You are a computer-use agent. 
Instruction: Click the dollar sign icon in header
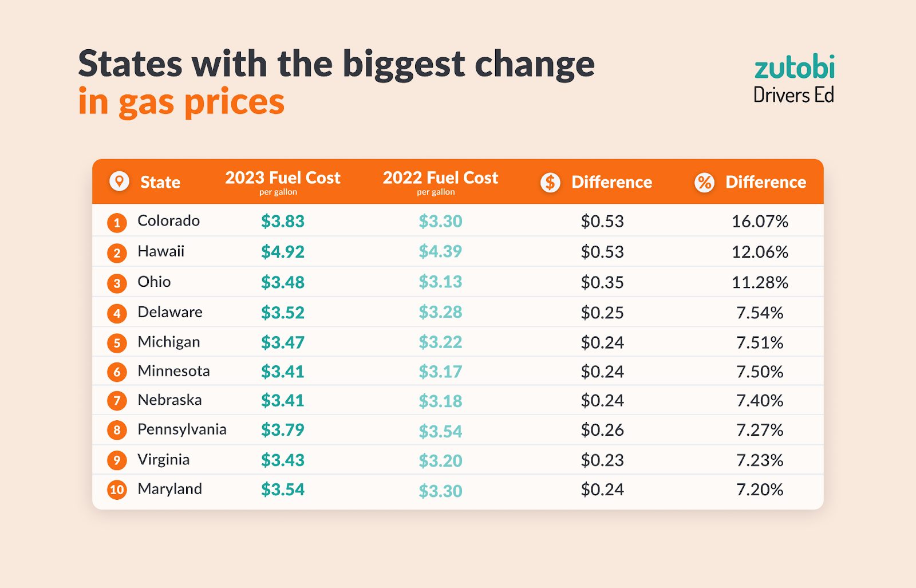550,183
